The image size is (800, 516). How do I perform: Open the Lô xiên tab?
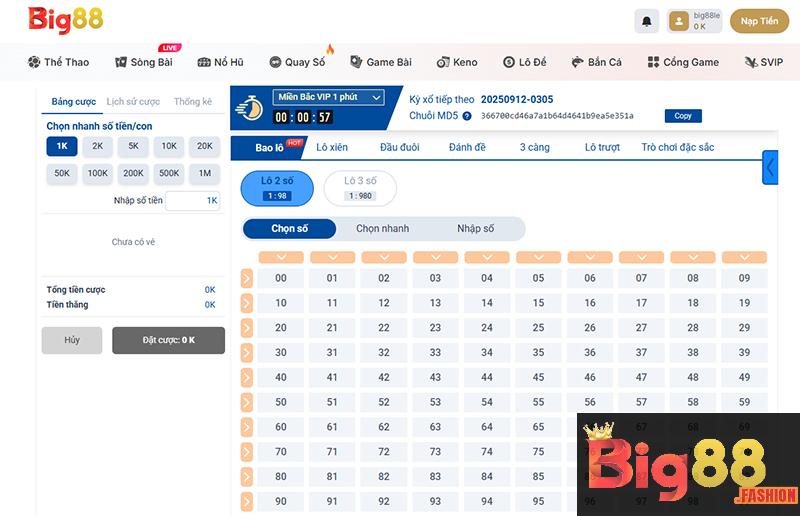332,148
